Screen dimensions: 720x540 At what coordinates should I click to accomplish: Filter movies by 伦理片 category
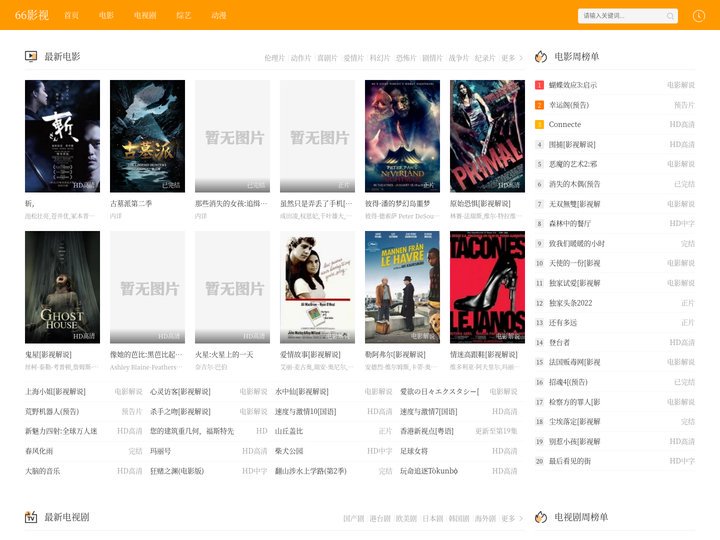point(274,58)
